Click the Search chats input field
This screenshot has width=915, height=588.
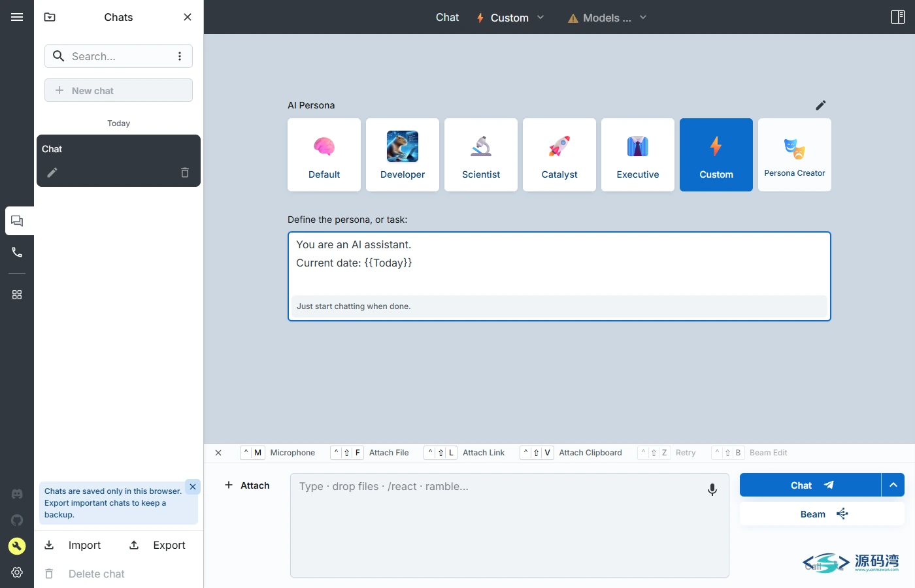pyautogui.click(x=119, y=56)
